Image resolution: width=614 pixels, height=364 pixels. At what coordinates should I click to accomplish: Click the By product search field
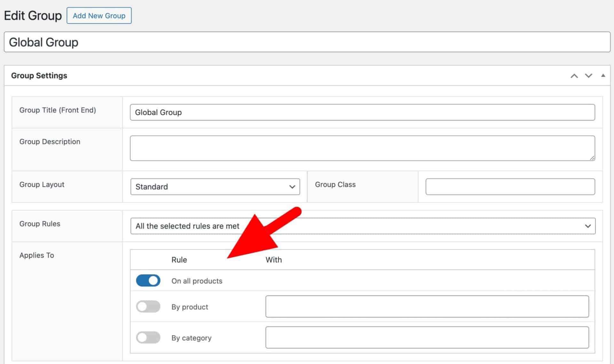(427, 306)
